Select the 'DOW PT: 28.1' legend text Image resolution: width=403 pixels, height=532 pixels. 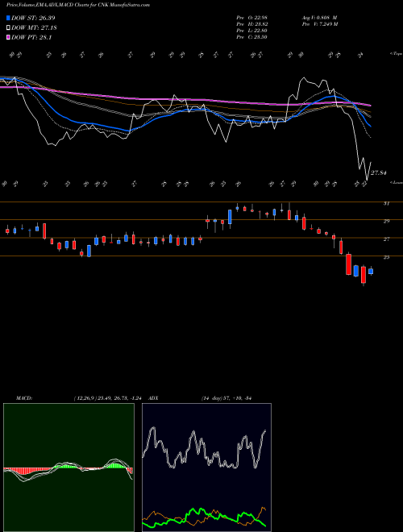31,38
